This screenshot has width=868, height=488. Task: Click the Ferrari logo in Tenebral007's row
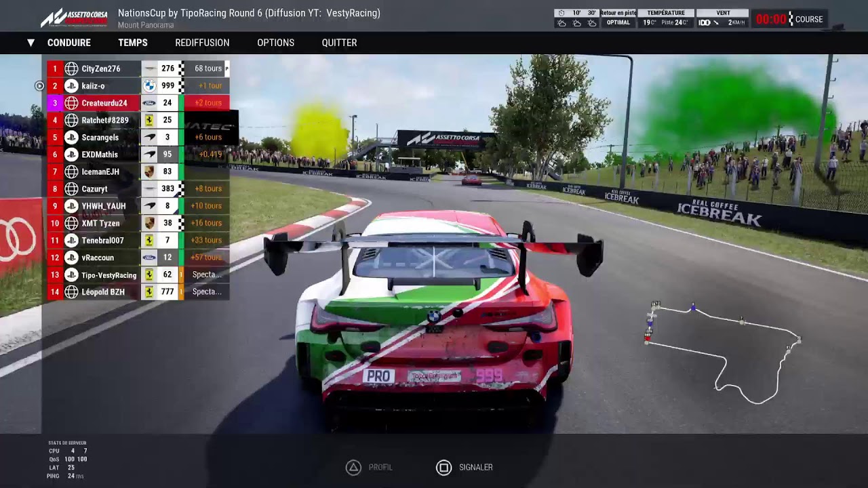pyautogui.click(x=149, y=240)
